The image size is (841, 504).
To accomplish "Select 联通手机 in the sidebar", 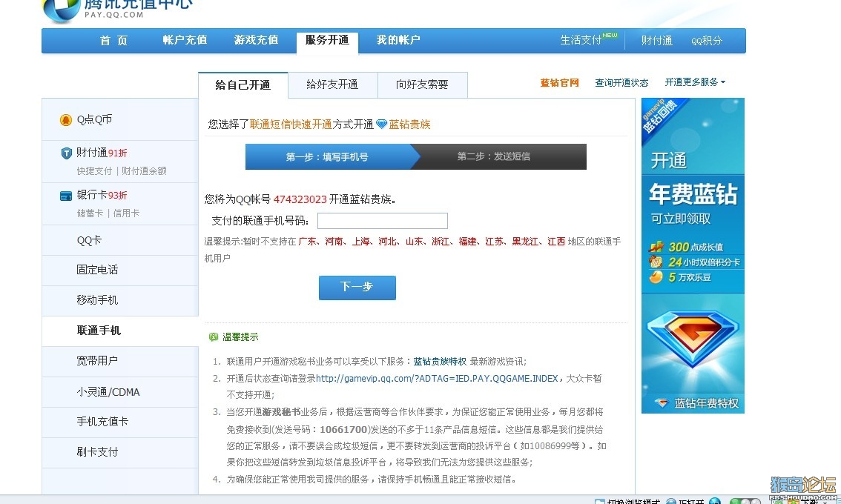I will coord(120,331).
